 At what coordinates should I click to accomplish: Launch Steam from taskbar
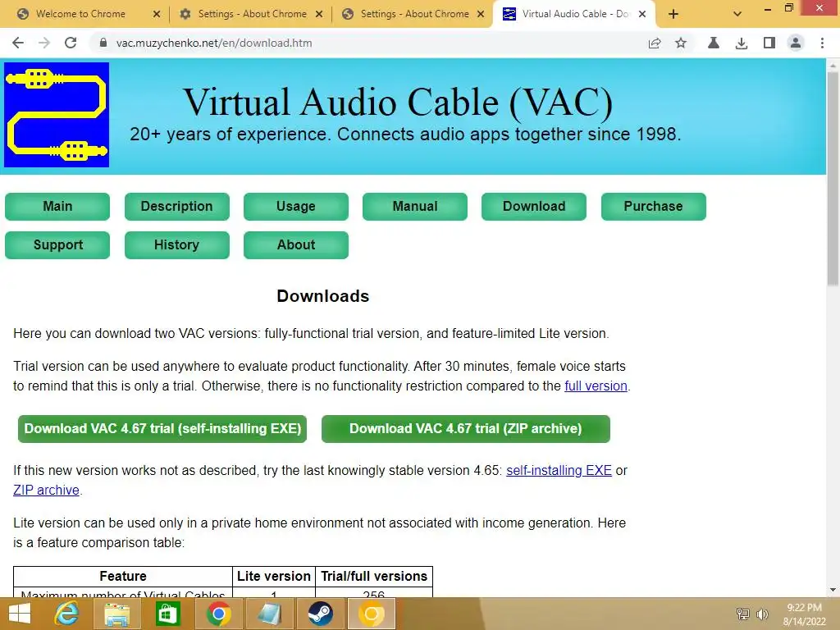[320, 614]
